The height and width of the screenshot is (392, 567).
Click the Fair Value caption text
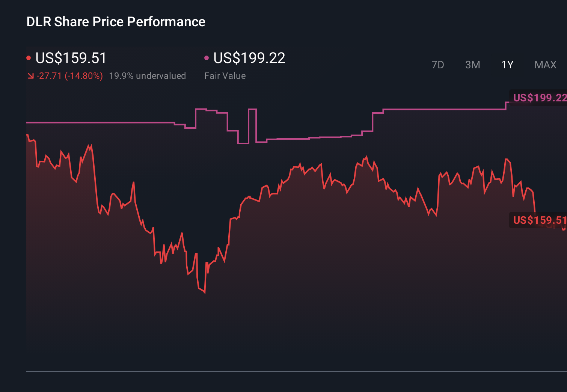[225, 75]
